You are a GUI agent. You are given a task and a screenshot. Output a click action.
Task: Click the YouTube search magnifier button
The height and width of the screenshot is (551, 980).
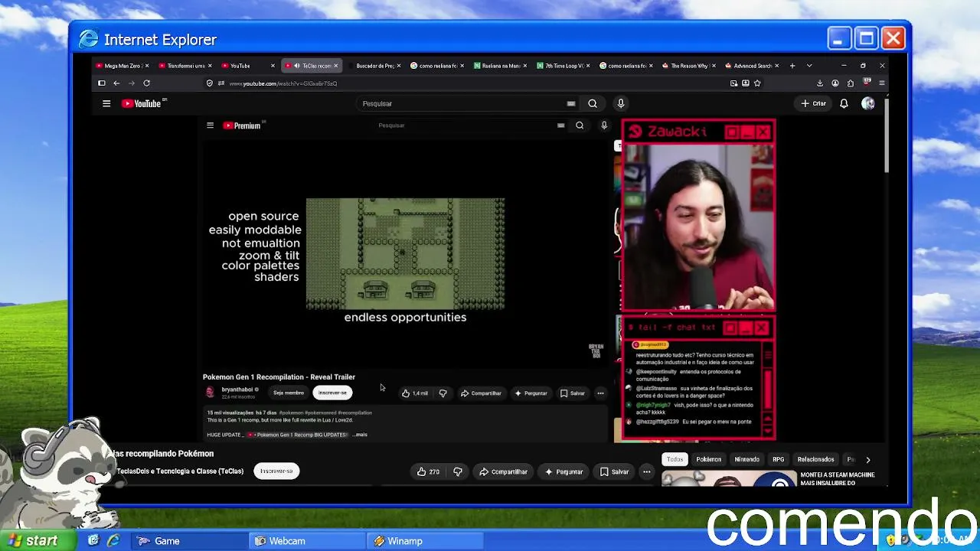[593, 103]
